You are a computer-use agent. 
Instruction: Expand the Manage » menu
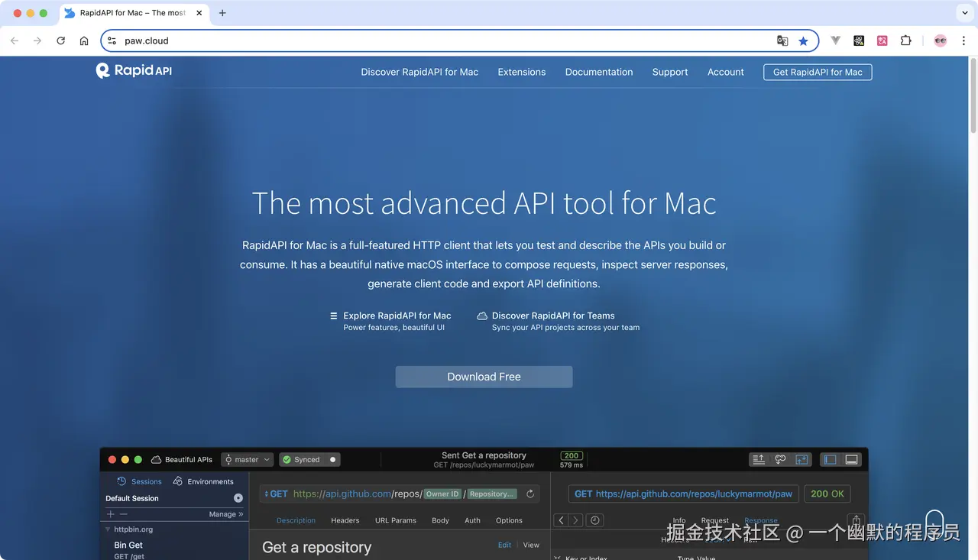pyautogui.click(x=226, y=514)
